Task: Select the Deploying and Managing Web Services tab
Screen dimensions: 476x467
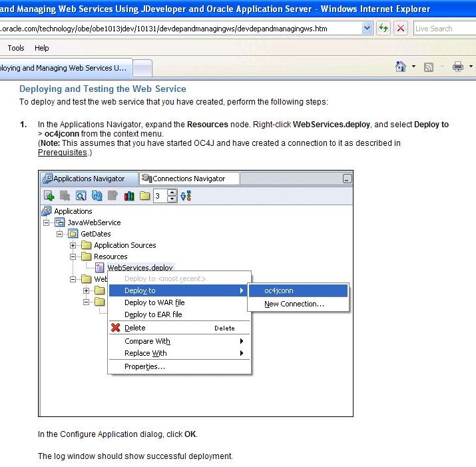Action: coord(65,68)
